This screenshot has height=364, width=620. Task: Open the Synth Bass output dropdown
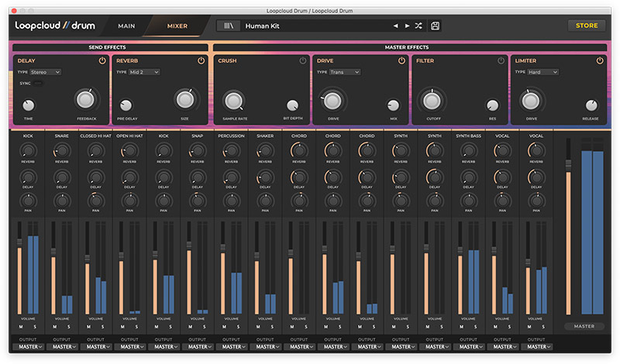tap(469, 347)
